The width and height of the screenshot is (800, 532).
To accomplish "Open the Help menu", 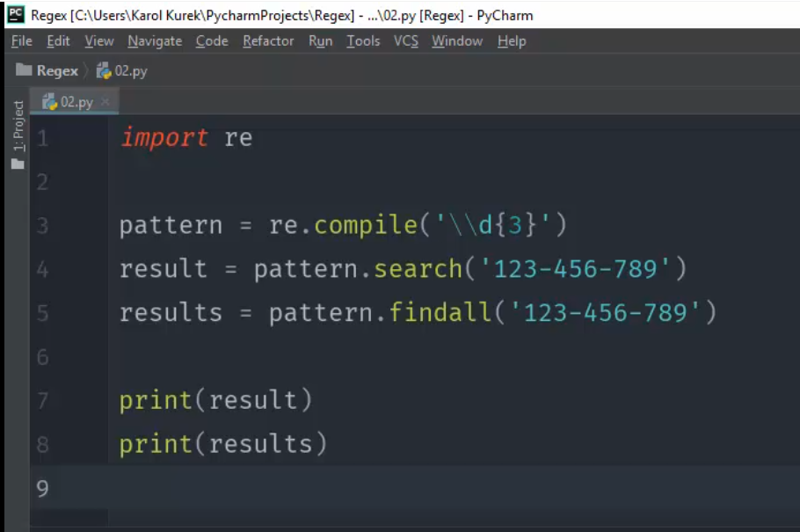I will tap(512, 41).
